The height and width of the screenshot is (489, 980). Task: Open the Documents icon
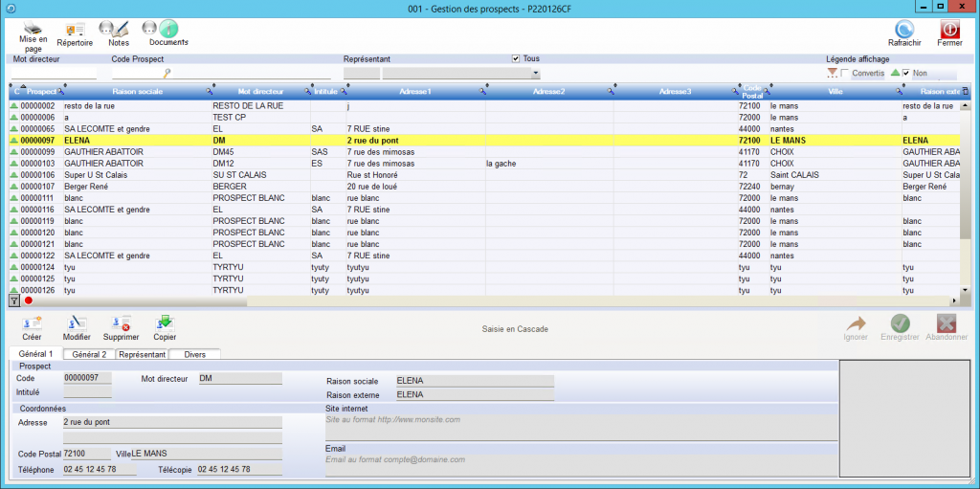(168, 30)
